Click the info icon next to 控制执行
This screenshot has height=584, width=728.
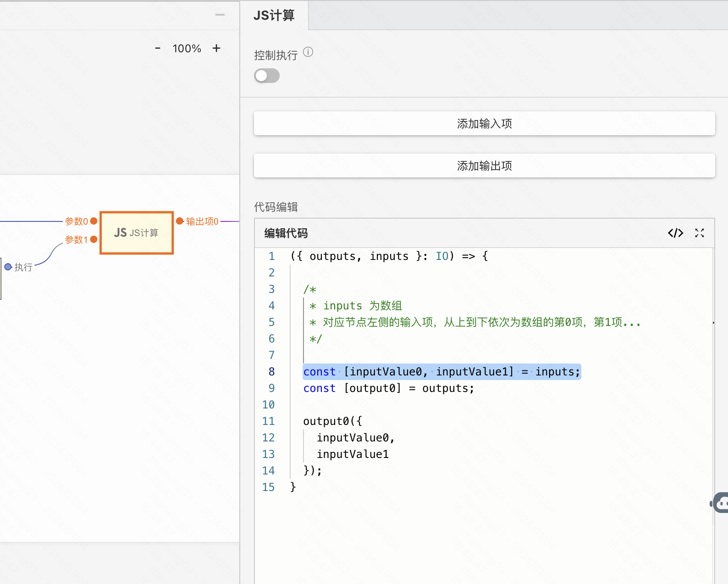pyautogui.click(x=308, y=52)
